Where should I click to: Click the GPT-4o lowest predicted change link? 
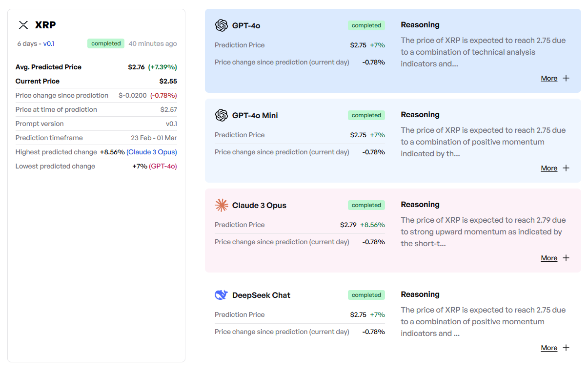(163, 166)
